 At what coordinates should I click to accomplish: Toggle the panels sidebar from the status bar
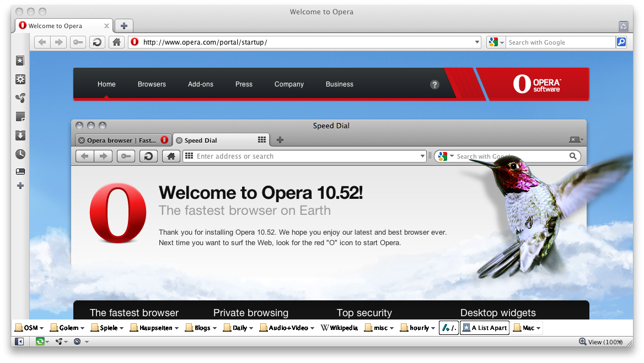click(19, 342)
